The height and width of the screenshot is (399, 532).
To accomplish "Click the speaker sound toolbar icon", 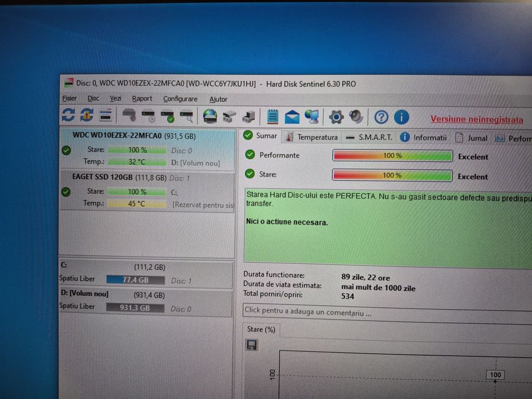I will 356,117.
